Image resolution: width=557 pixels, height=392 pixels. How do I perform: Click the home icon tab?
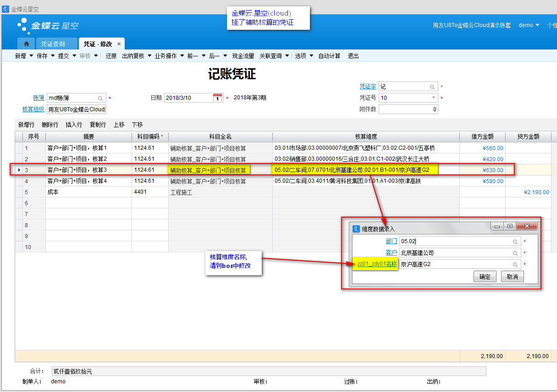26,44
